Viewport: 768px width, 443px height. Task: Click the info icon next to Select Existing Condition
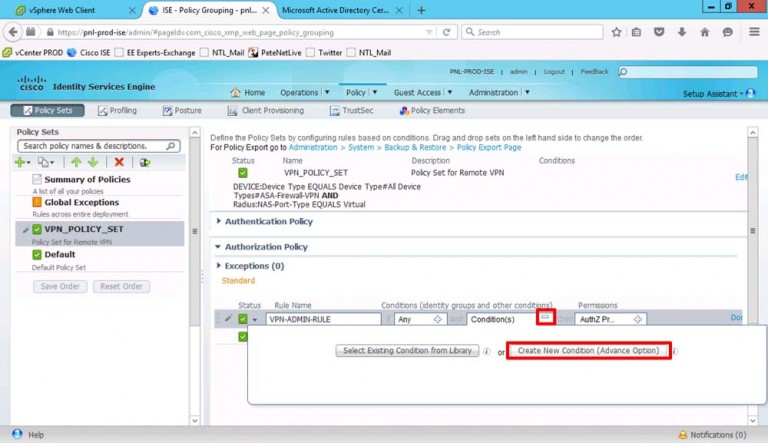click(487, 351)
